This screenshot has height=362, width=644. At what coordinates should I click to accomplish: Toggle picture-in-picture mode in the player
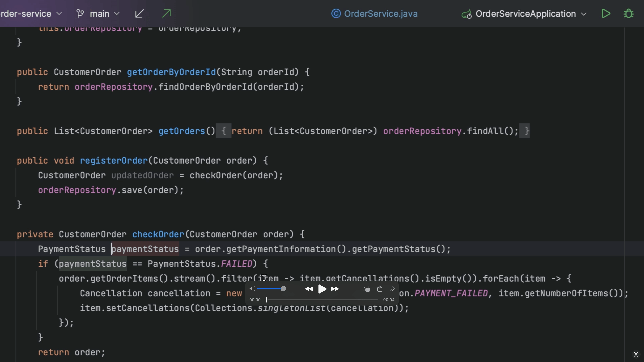coord(366,289)
